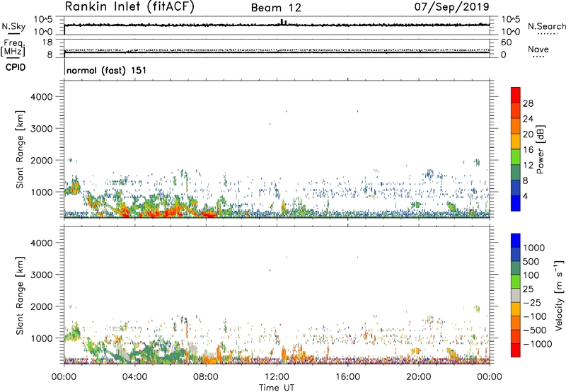Image resolution: width=566 pixels, height=392 pixels.
Task: Click the grey swatch in Velocity colorbar
Action: tap(516, 295)
